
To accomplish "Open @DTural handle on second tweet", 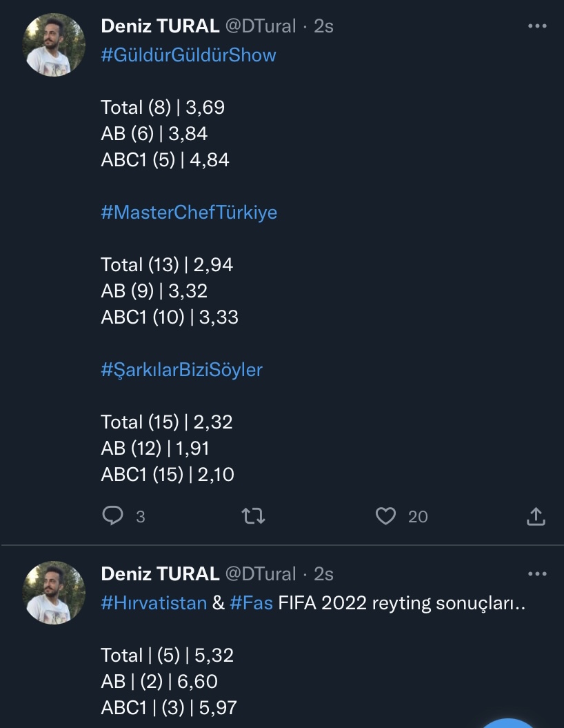I will coord(261,574).
